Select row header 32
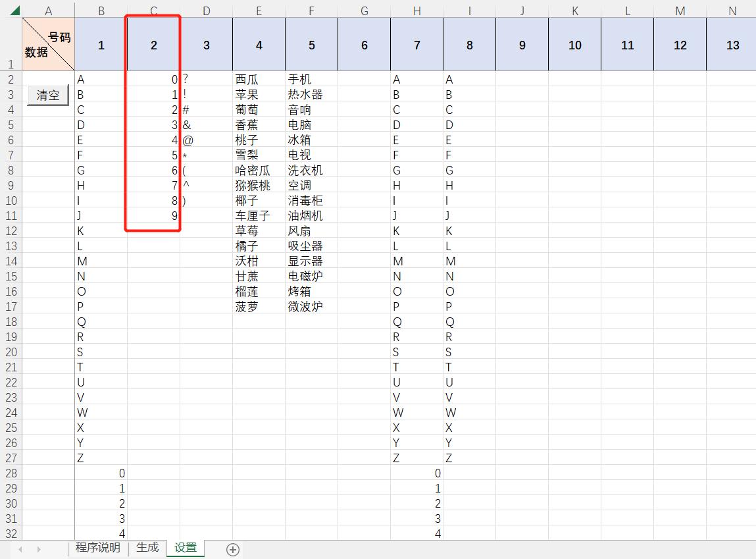Viewport: 756px width, 559px height. coord(11,535)
